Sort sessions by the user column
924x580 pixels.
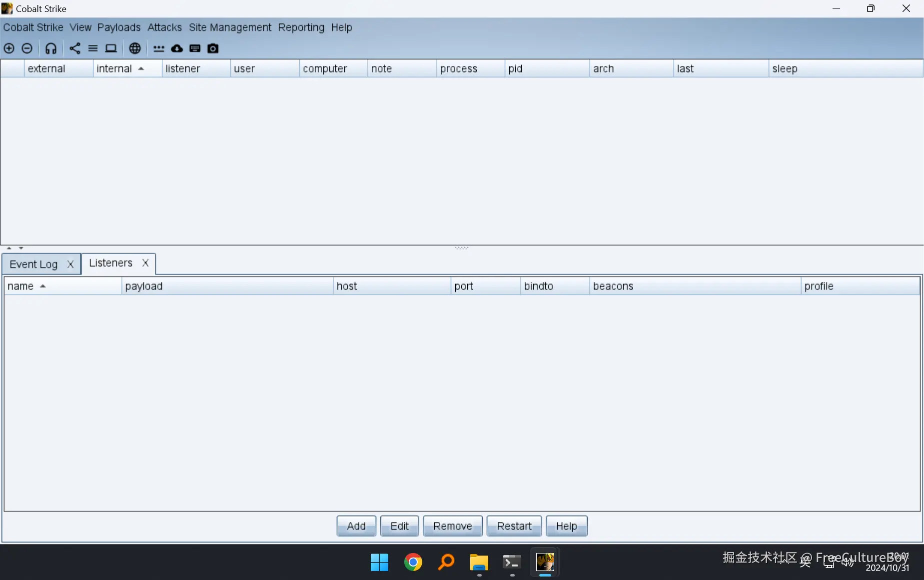tap(265, 68)
